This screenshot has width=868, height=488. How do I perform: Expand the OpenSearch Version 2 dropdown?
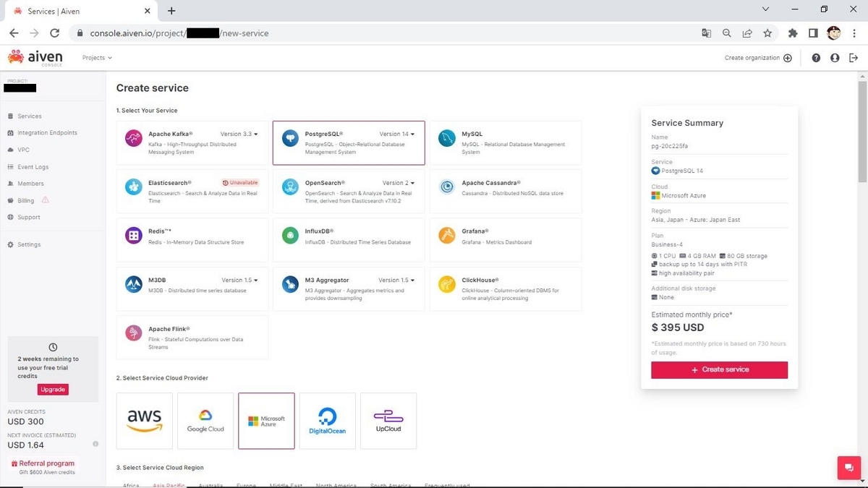coord(399,183)
